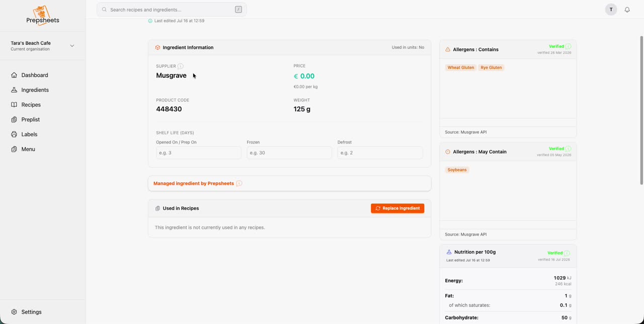
Task: Click the Nutrition per 100g flask icon
Action: point(449,252)
